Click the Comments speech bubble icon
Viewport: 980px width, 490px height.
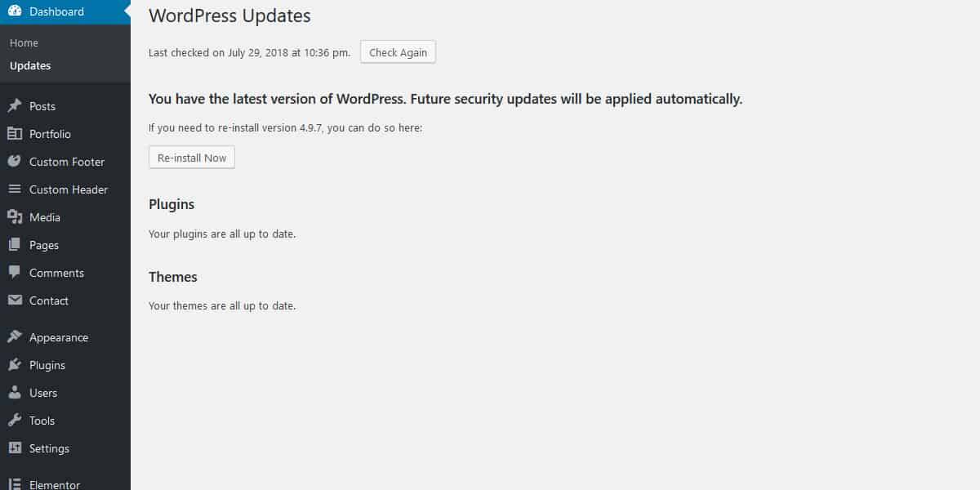coord(15,273)
